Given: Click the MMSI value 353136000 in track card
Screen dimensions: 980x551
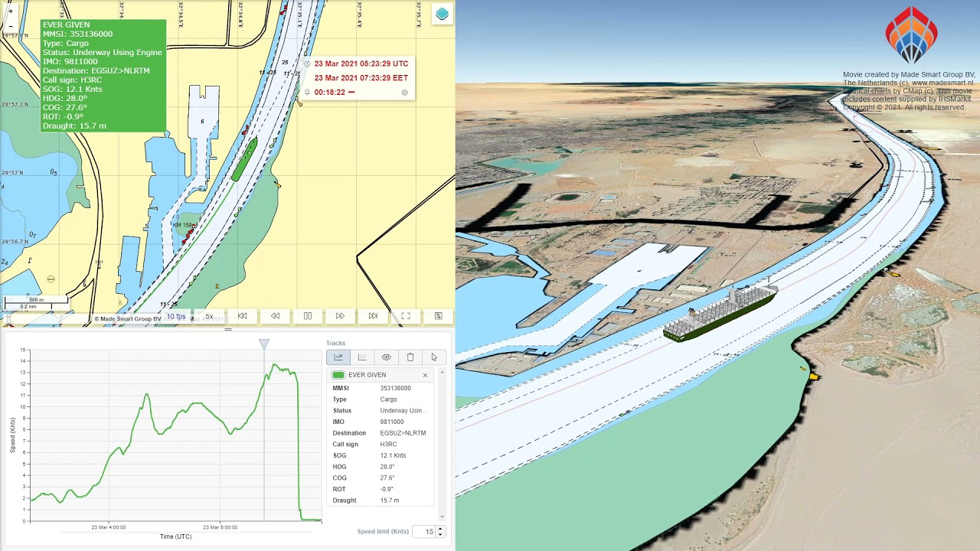Looking at the screenshot, I should click(395, 389).
